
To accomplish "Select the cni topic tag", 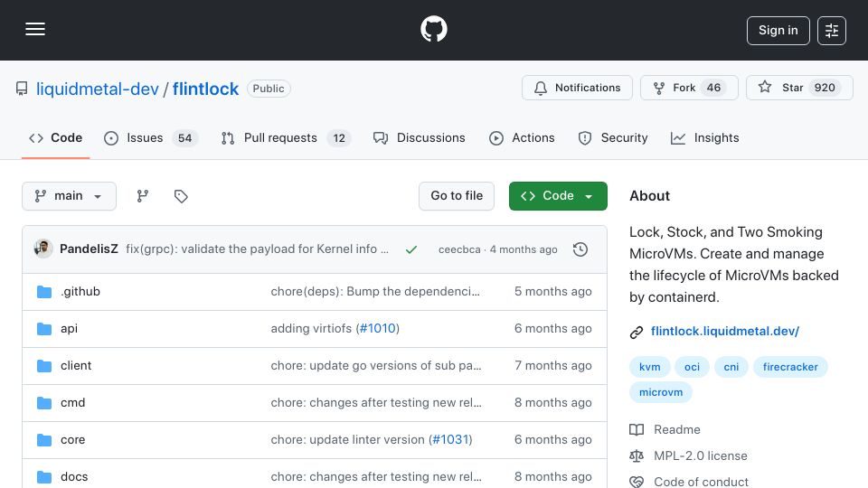I will [731, 367].
